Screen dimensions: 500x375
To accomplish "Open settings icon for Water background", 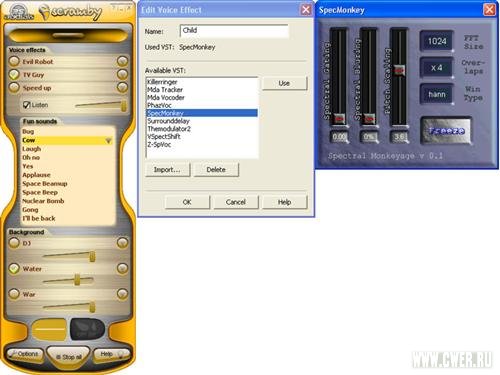I will click(122, 268).
